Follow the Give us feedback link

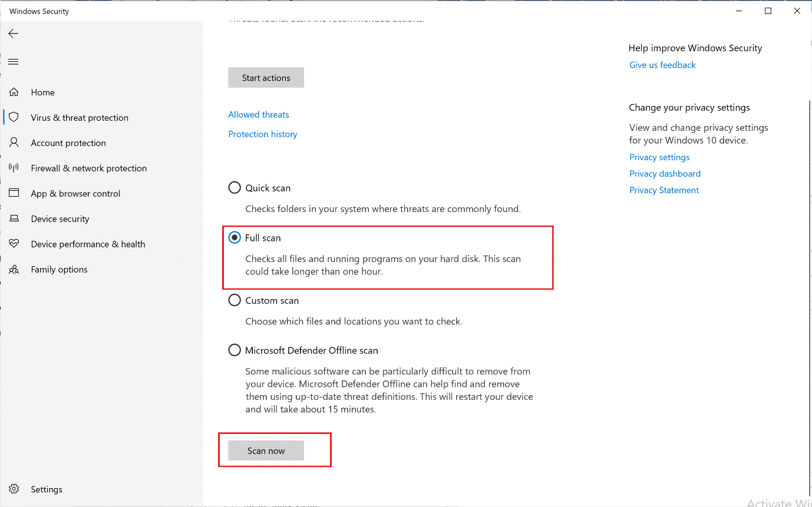pyautogui.click(x=662, y=65)
